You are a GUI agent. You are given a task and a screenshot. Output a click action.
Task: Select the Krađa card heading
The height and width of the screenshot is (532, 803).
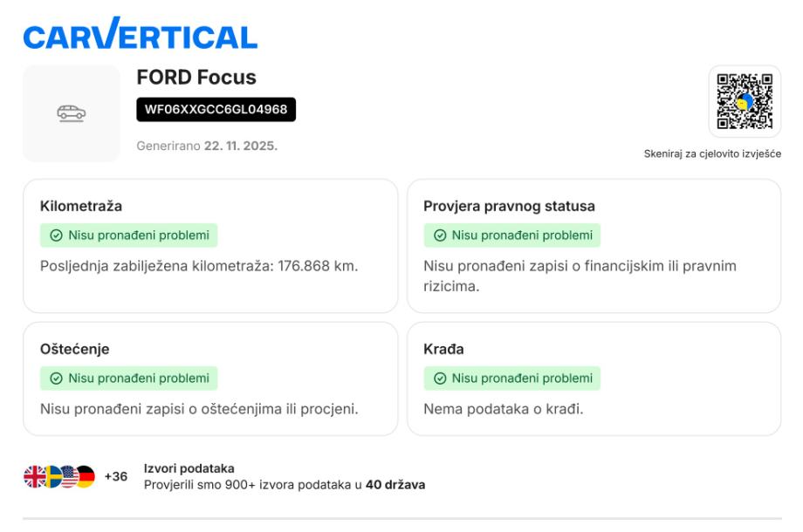point(443,349)
